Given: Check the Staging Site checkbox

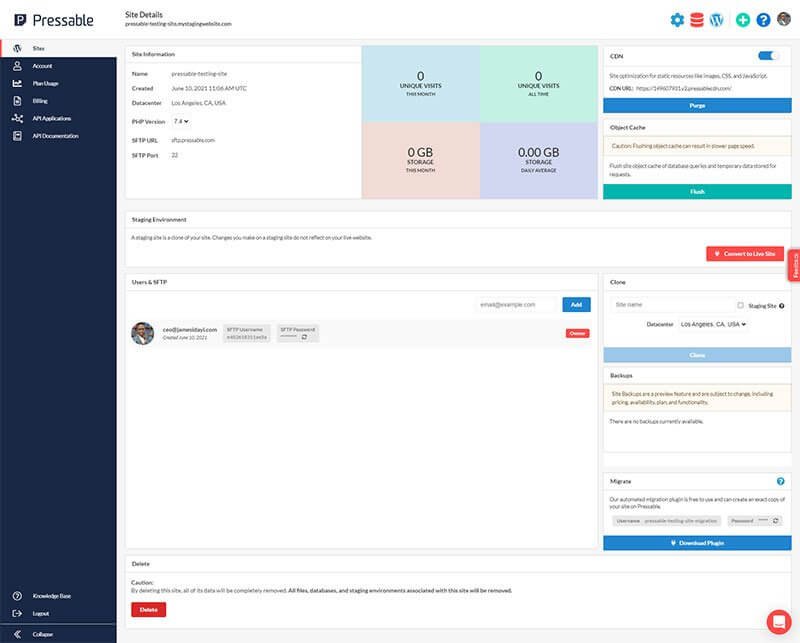Looking at the screenshot, I should [x=740, y=305].
